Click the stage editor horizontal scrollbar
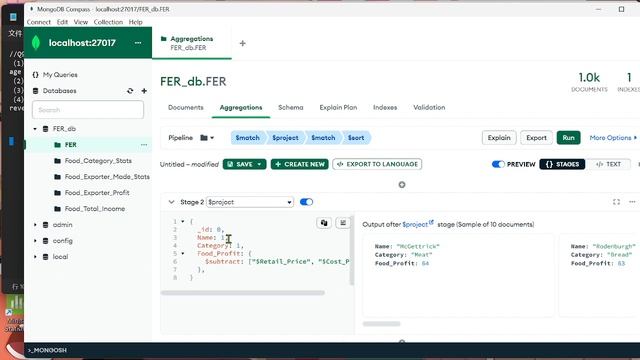 [x=243, y=293]
